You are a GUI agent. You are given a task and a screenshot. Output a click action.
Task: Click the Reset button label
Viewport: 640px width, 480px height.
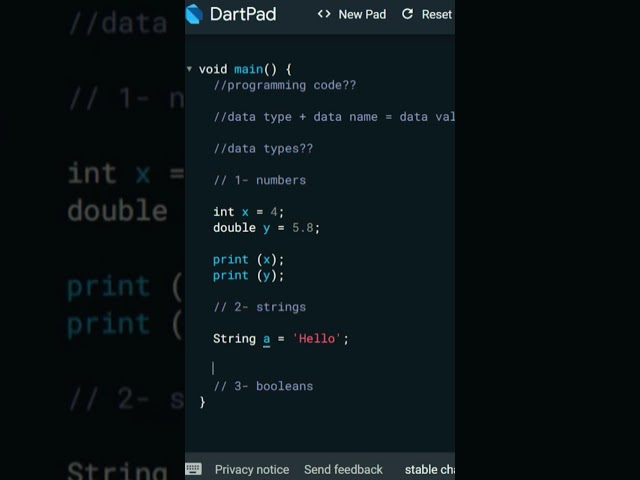point(437,15)
